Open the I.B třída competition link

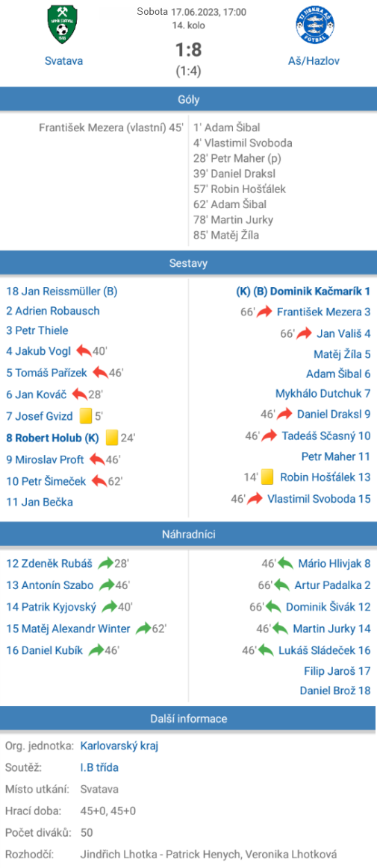pyautogui.click(x=99, y=767)
